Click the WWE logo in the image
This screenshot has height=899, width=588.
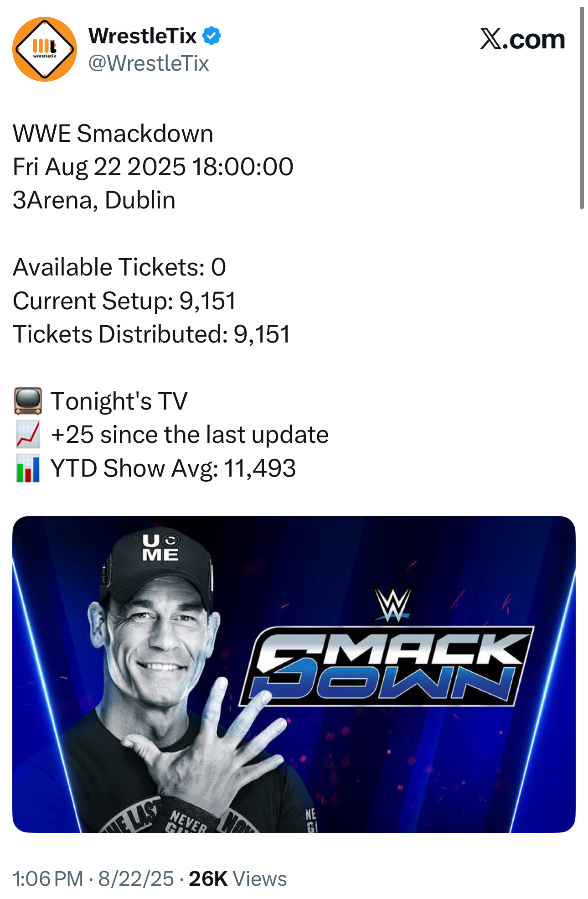click(392, 605)
